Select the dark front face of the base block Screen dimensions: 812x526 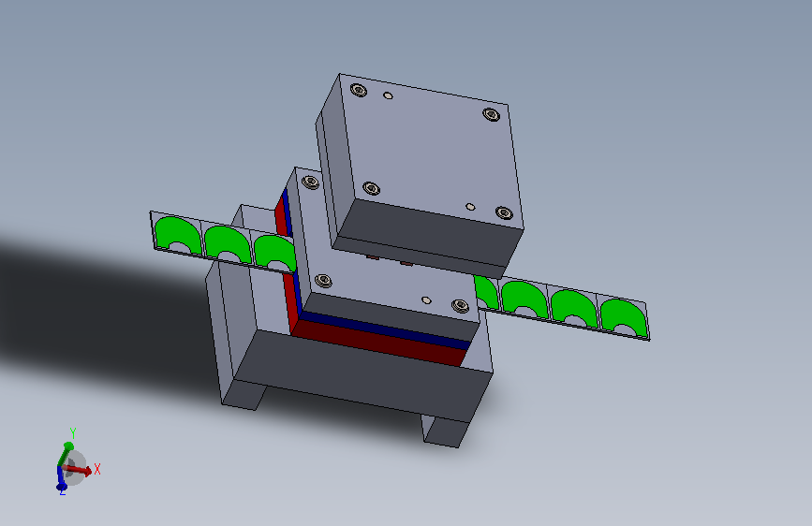click(x=362, y=375)
